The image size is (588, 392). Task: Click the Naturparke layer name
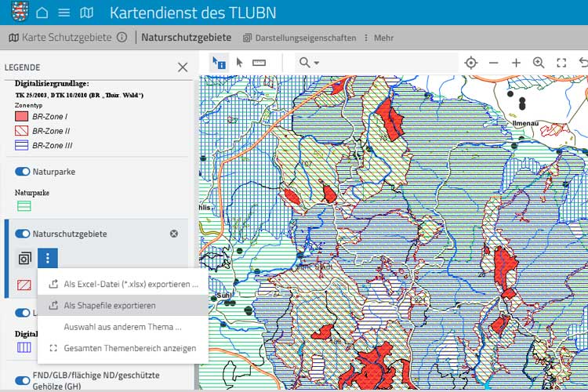click(54, 172)
